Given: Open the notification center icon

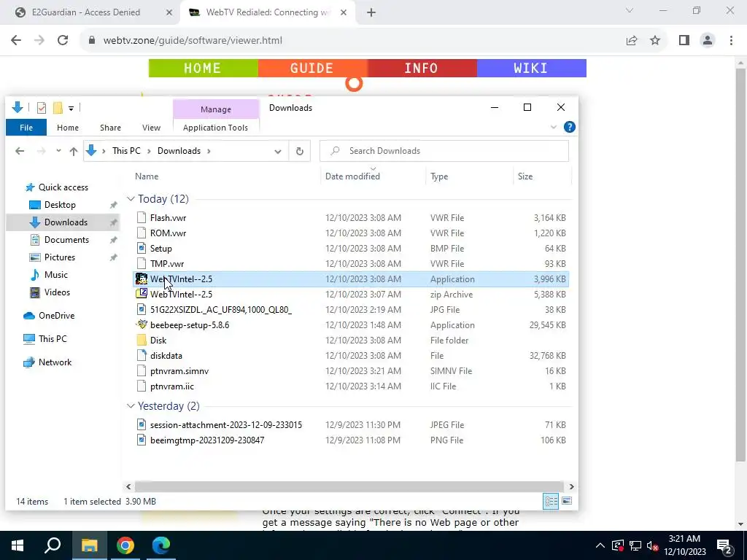Looking at the screenshot, I should click(x=724, y=545).
